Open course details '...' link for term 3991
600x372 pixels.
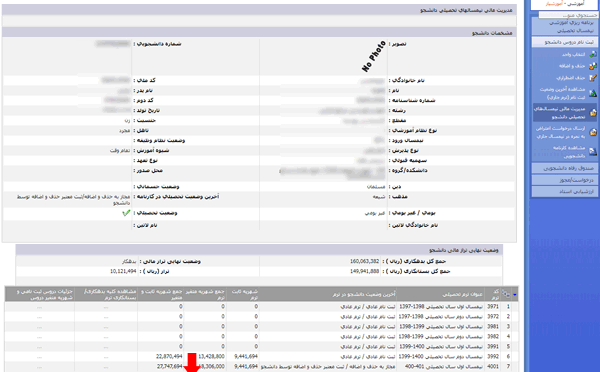click(x=39, y=347)
